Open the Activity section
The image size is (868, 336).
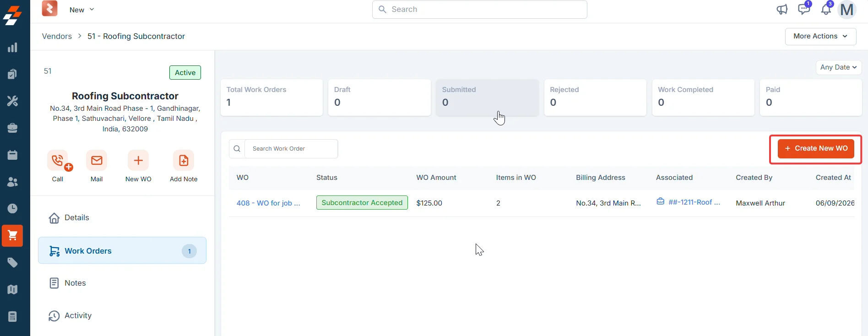point(122,316)
